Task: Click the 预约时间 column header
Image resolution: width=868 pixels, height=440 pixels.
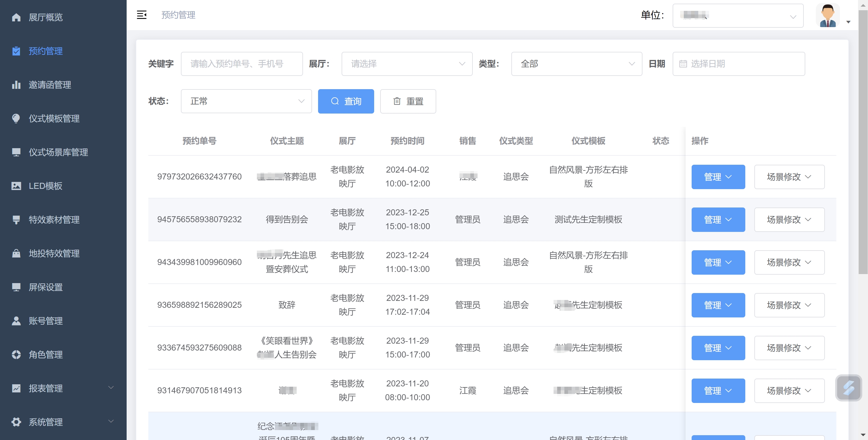Action: [x=407, y=140]
